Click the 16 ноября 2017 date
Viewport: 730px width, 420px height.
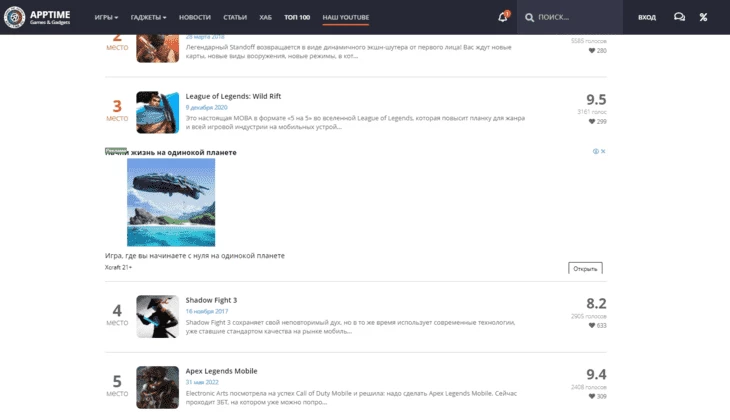207,312
